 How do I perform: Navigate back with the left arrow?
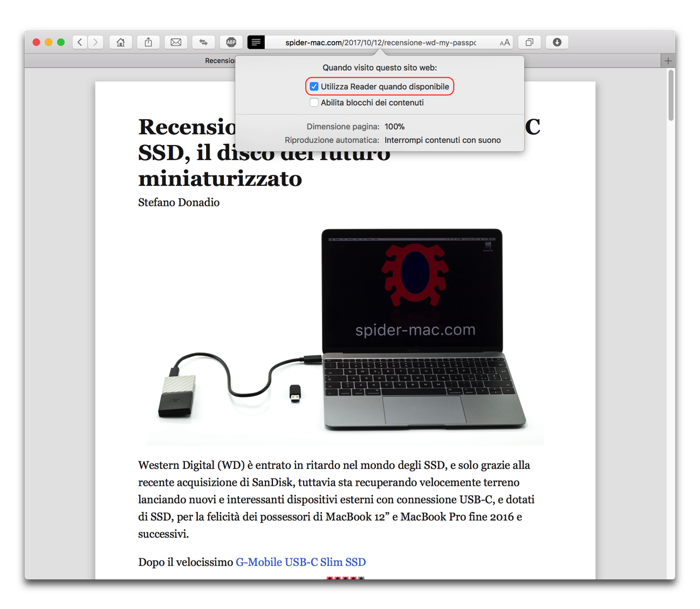click(x=79, y=42)
